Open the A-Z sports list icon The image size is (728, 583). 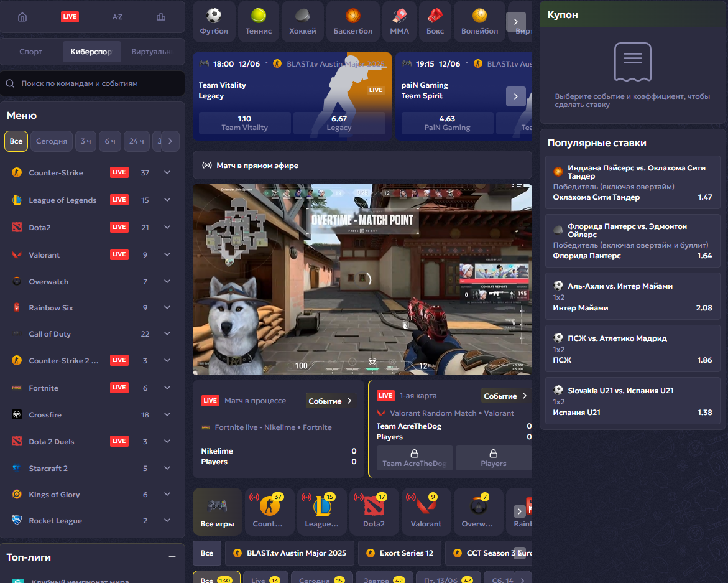tap(117, 17)
